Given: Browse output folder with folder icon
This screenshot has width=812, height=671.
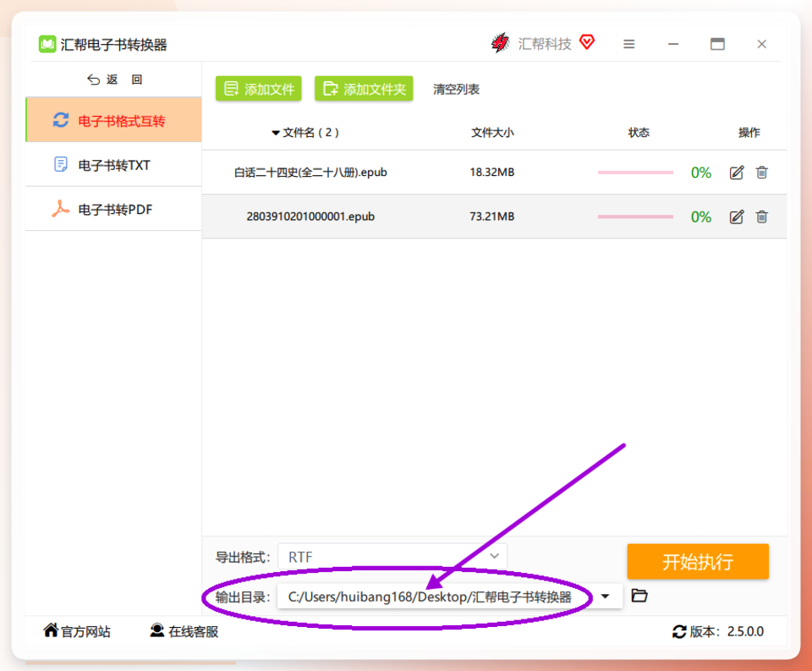Looking at the screenshot, I should tap(639, 596).
